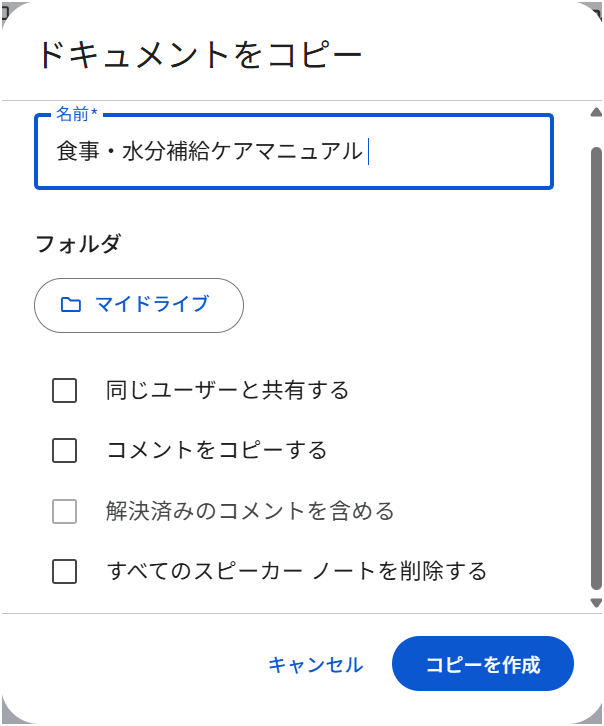This screenshot has height=726, width=604.
Task: Click the 食事・水分補給ケアマニュアル name text
Action: [209, 152]
